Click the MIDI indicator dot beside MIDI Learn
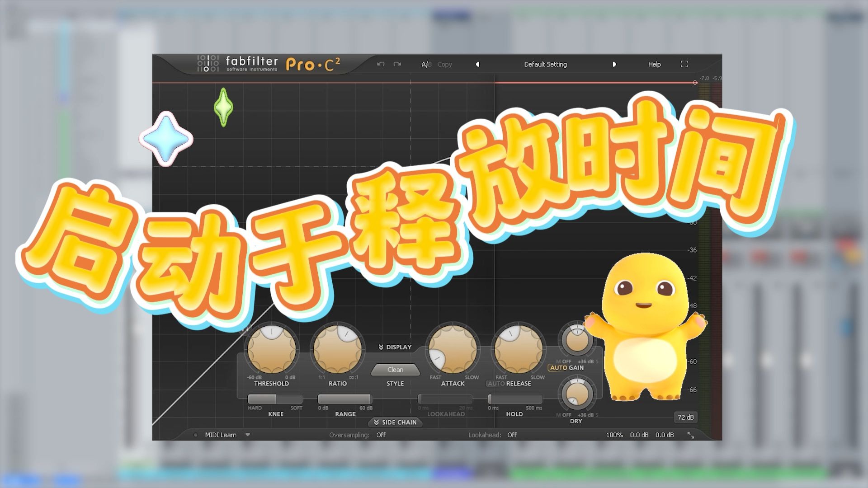Image resolution: width=868 pixels, height=488 pixels. tap(195, 435)
